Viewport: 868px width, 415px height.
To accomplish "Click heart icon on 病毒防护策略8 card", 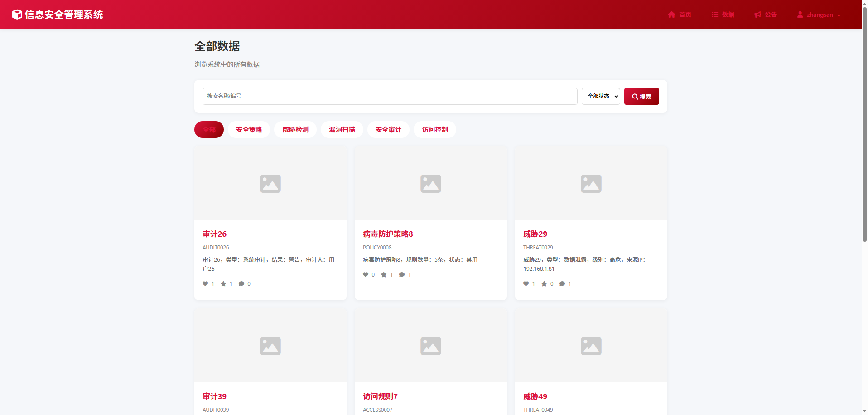I will click(x=366, y=275).
